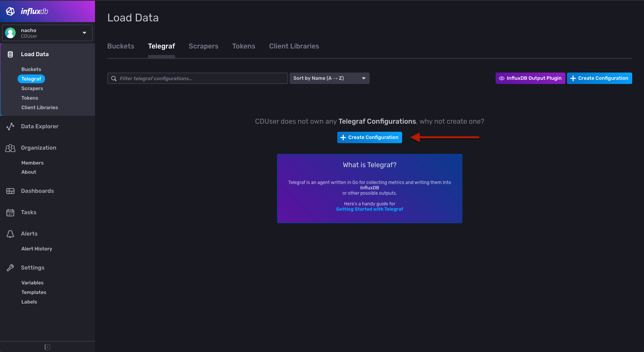Switch to the Scrapers tab

point(203,46)
